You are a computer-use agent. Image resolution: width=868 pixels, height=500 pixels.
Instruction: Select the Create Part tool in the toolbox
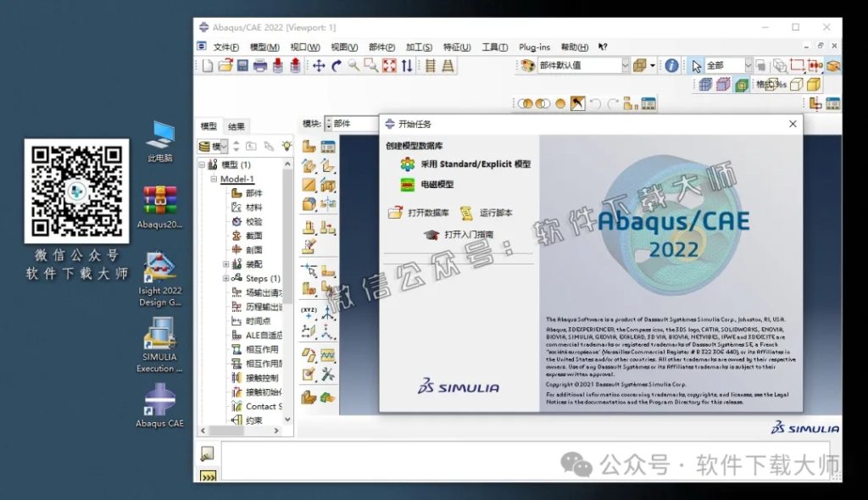tap(309, 146)
